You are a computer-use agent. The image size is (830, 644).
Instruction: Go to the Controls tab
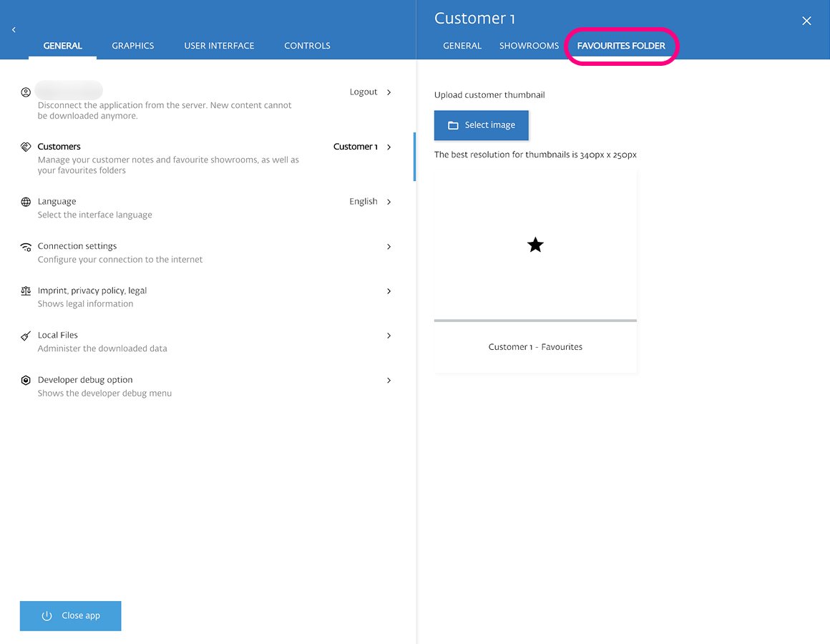tap(307, 46)
